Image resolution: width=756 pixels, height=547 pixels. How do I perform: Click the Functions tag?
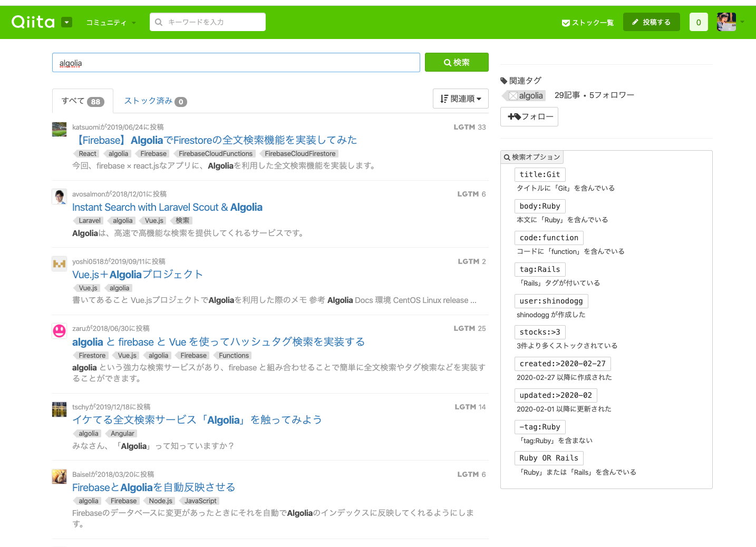(234, 356)
